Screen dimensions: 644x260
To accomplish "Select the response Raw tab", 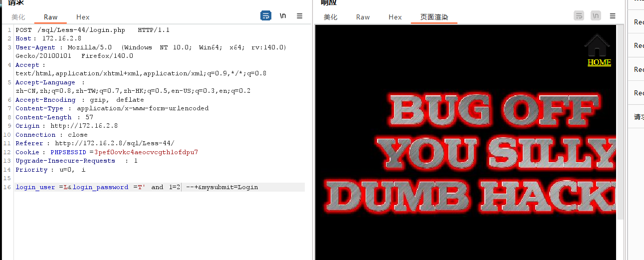I will click(363, 17).
